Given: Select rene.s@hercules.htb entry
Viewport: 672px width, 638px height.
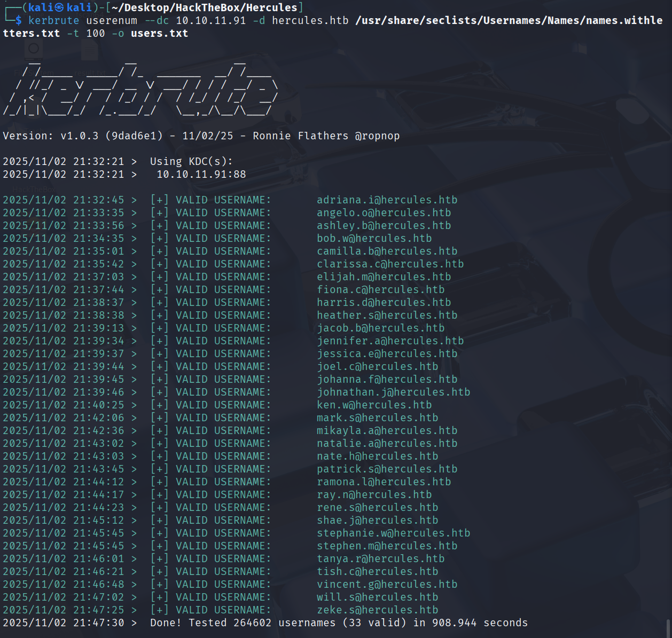Looking at the screenshot, I should 377,508.
